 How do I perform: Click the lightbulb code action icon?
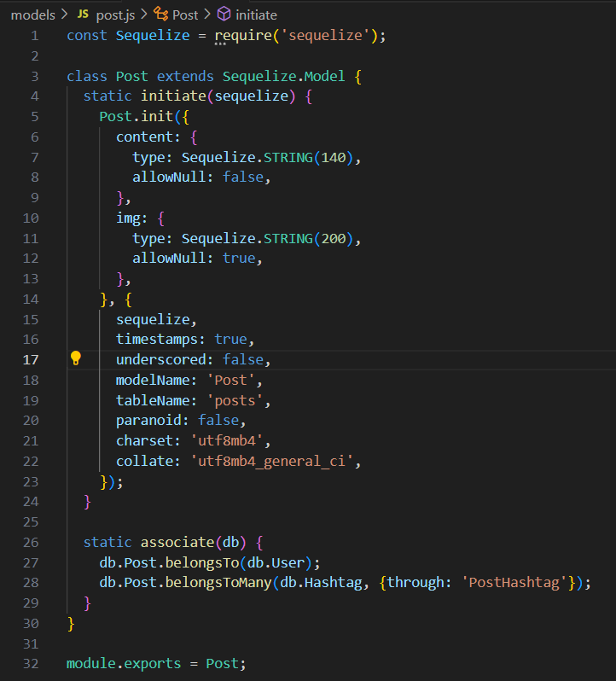pyautogui.click(x=76, y=358)
